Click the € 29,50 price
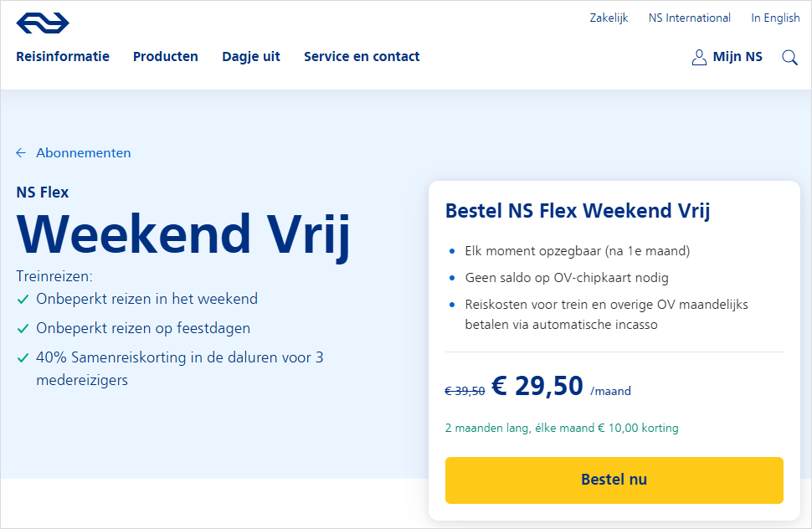 coord(537,386)
